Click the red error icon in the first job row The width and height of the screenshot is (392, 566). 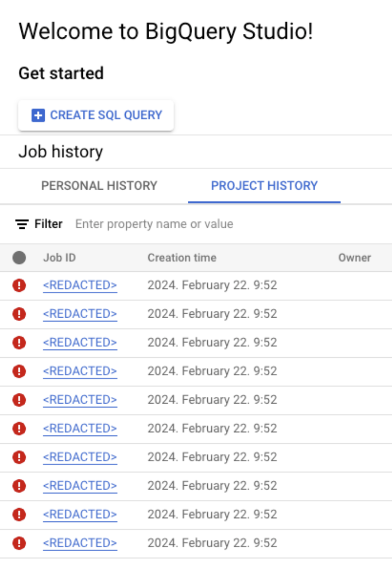tap(19, 286)
